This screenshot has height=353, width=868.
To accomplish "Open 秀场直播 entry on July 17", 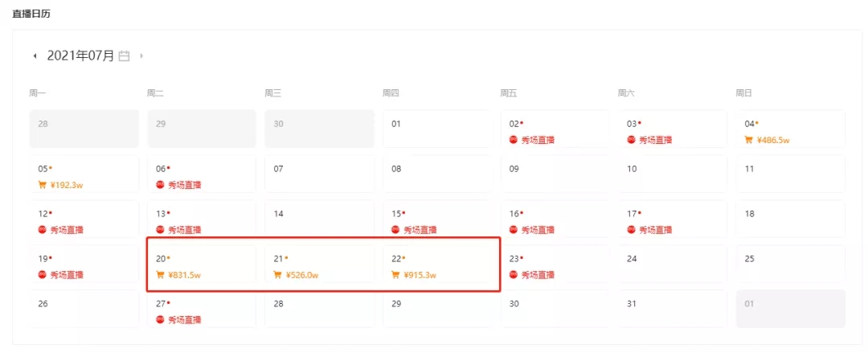I will pyautogui.click(x=656, y=230).
